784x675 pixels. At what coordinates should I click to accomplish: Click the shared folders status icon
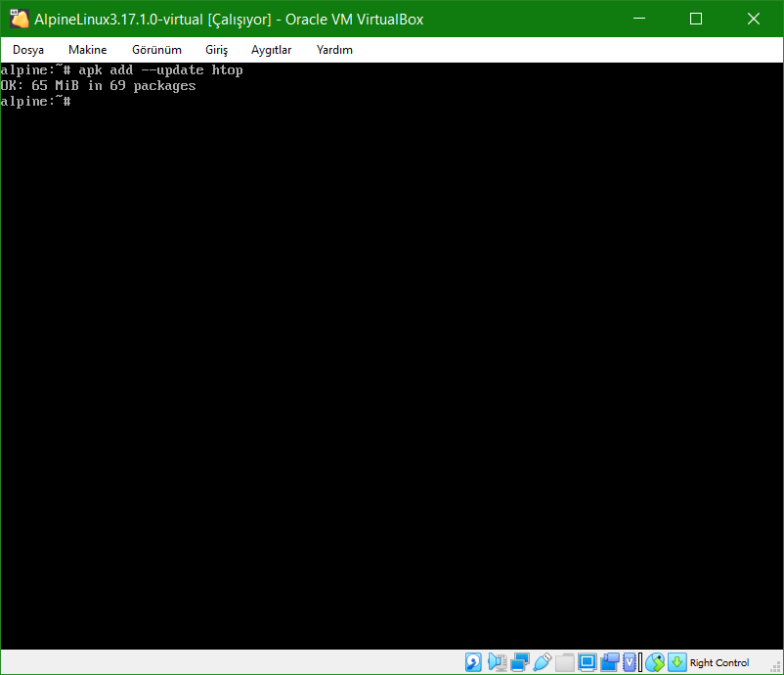click(564, 662)
